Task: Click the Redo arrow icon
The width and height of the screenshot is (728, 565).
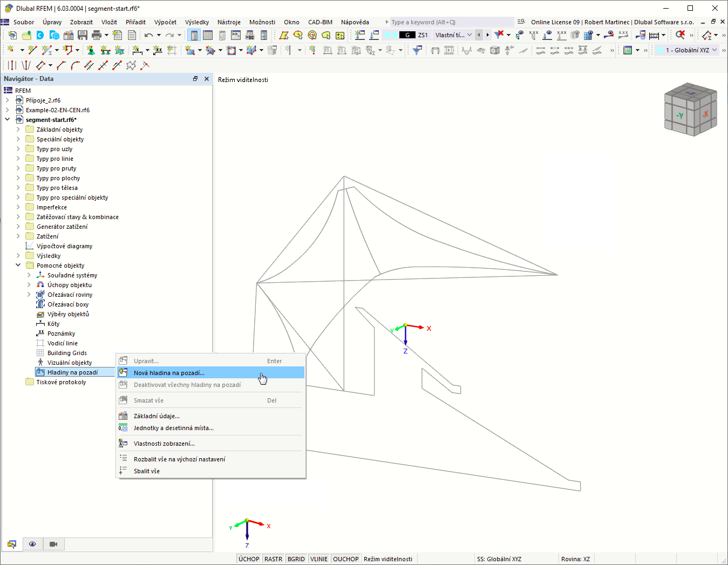Action: (x=169, y=35)
